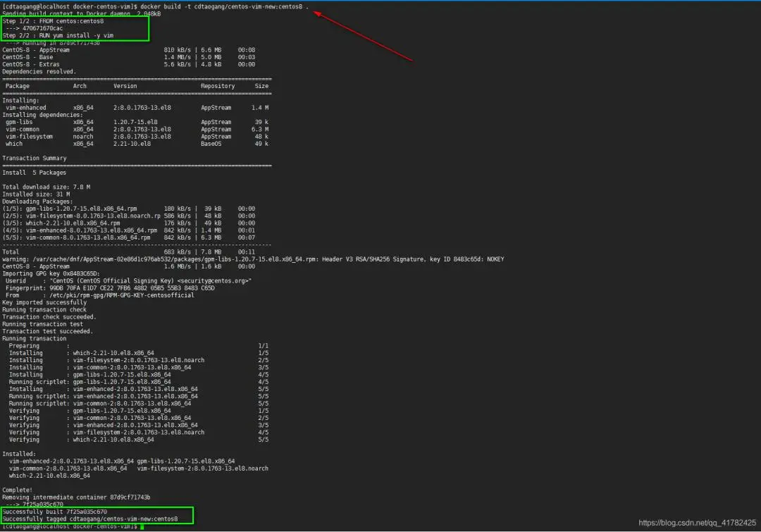Click the image ID '470671670cac' line

tap(35, 29)
